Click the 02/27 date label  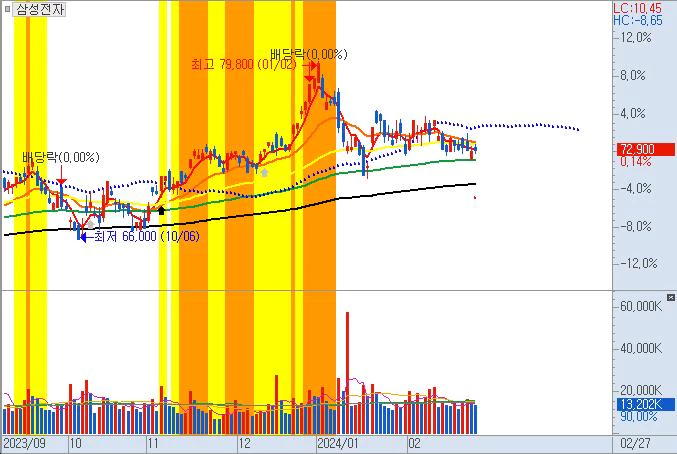click(635, 444)
